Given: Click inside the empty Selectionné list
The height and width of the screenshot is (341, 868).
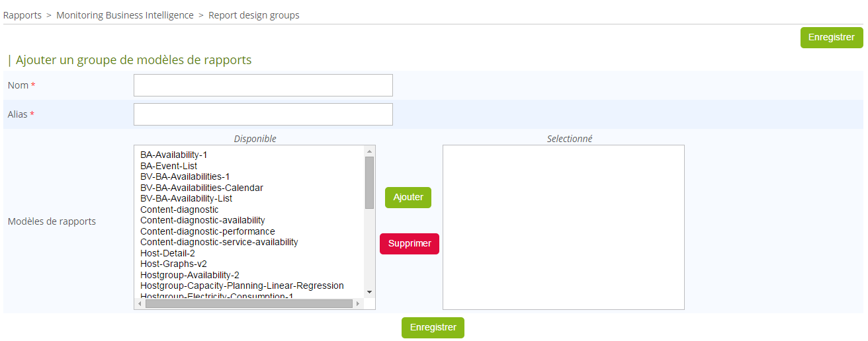Looking at the screenshot, I should coord(563,227).
